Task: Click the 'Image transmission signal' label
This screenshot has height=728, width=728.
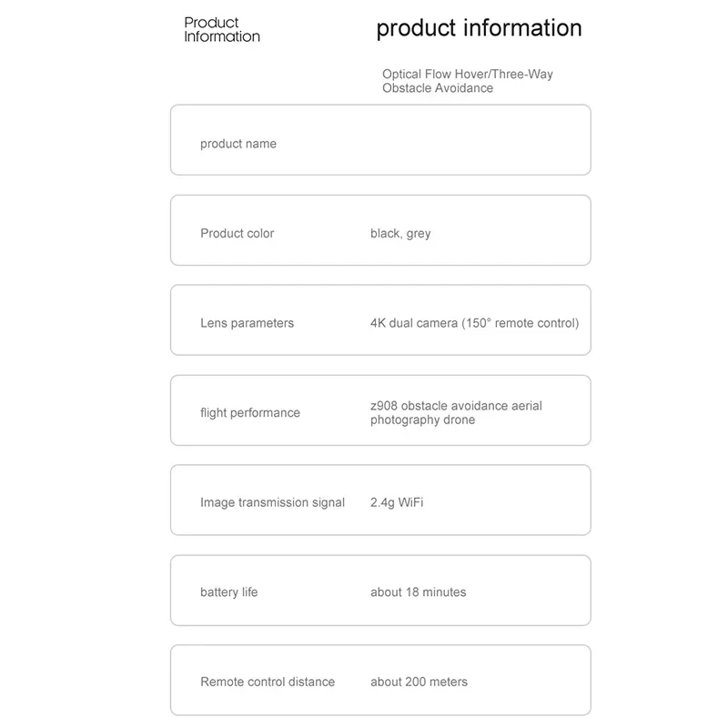Action: click(272, 502)
